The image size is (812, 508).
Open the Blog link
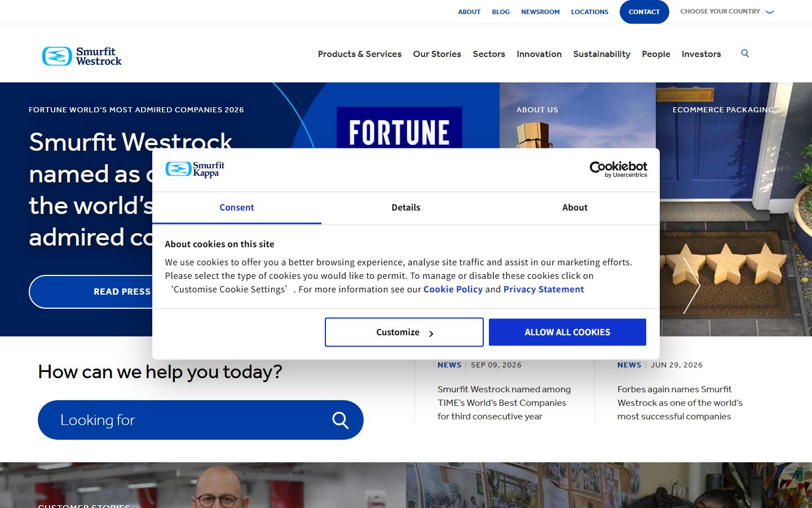click(501, 12)
